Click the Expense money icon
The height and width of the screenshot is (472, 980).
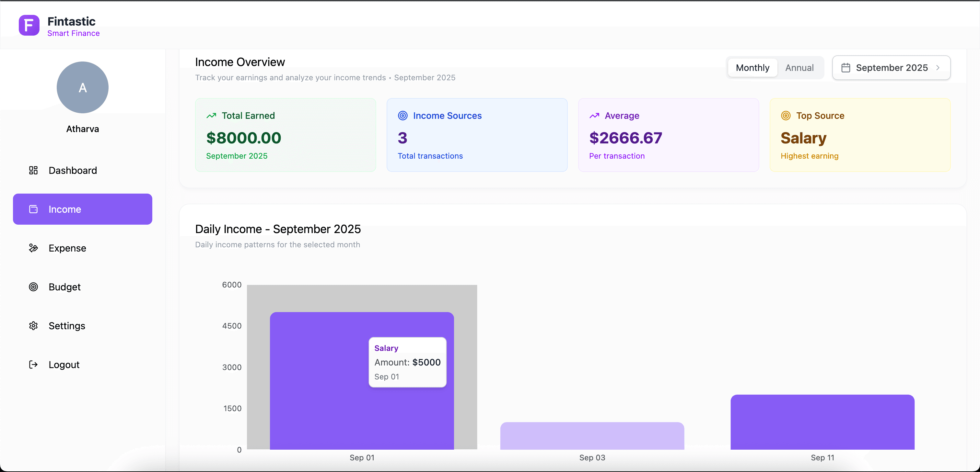click(x=33, y=248)
